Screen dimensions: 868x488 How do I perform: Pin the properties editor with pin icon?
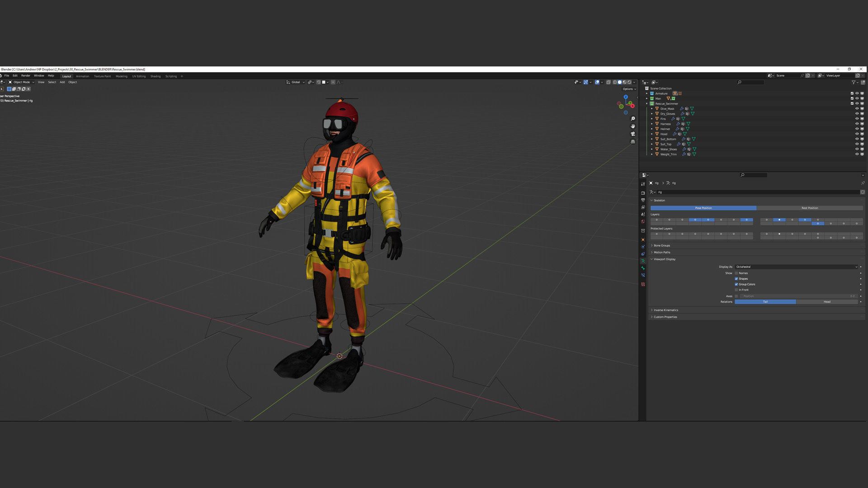coord(863,183)
